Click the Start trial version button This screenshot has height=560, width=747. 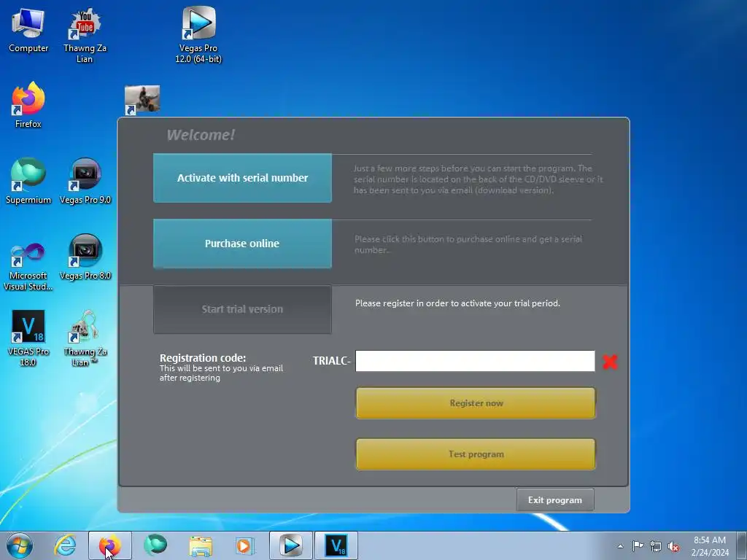(242, 309)
